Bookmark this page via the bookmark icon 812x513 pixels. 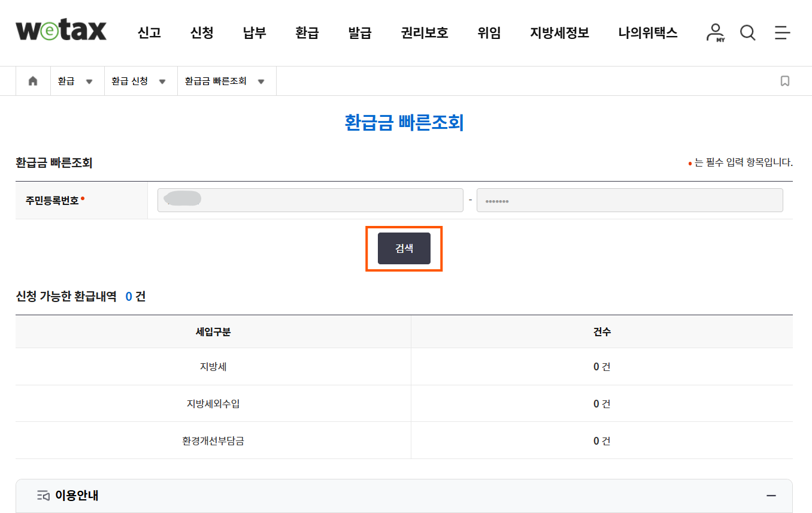[x=785, y=80]
